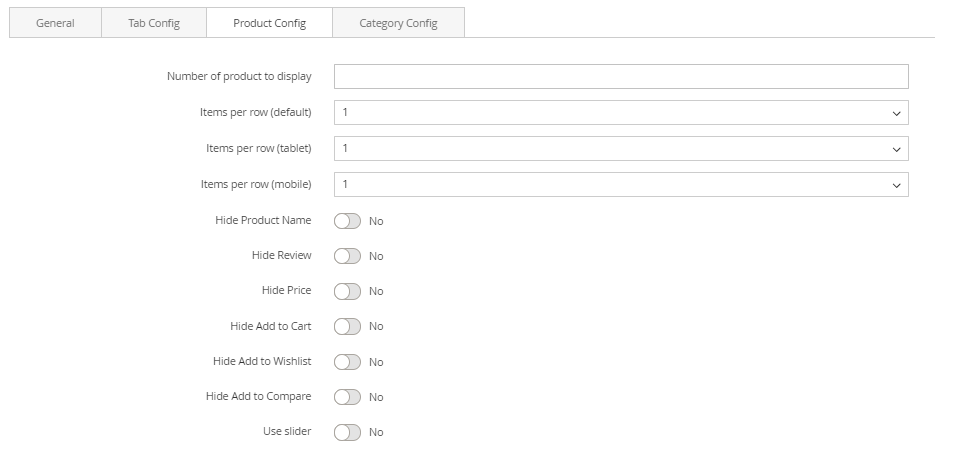This screenshot has height=464, width=978.
Task: Click the Hide Price label text
Action: (x=286, y=290)
